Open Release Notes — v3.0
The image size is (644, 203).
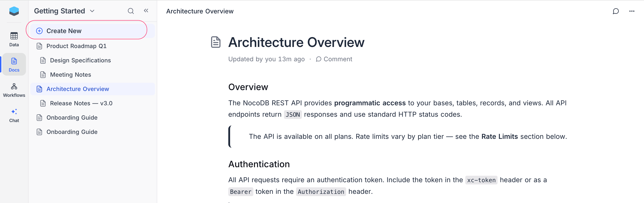coord(81,103)
